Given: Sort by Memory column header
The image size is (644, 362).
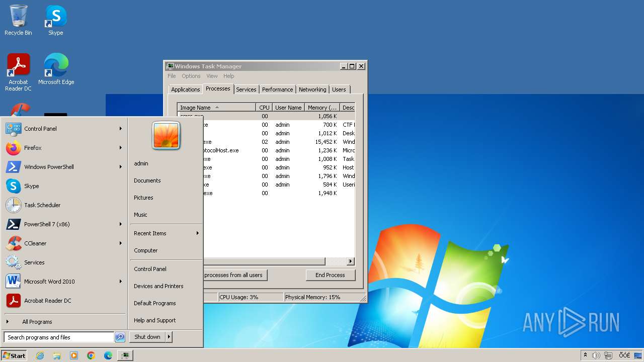Looking at the screenshot, I should pos(322,108).
